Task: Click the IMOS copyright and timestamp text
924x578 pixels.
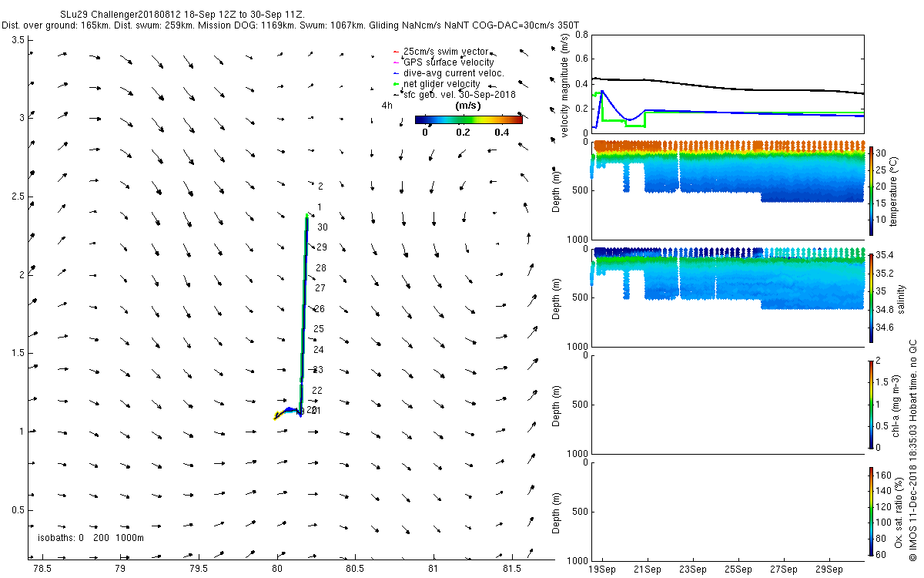Action: coord(912,451)
